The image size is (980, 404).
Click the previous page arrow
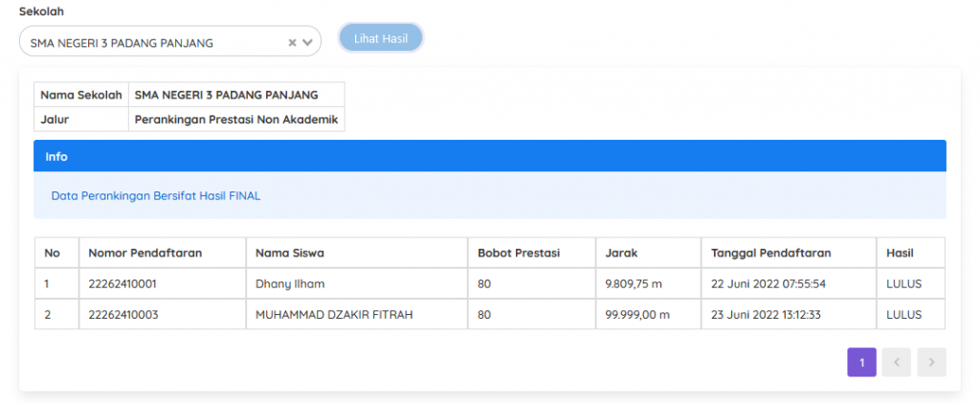click(897, 362)
